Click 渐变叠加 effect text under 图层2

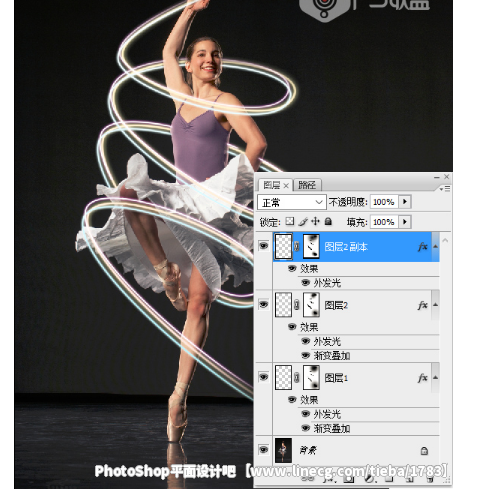pyautogui.click(x=332, y=356)
